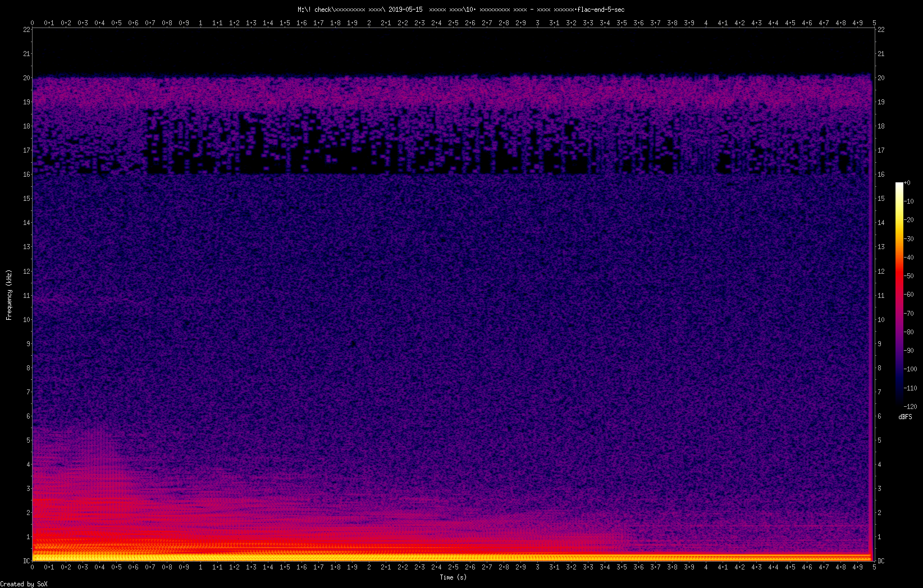This screenshot has width=923, height=588.
Task: Pick the "-60" value on the dBFS scale
Action: [x=910, y=295]
